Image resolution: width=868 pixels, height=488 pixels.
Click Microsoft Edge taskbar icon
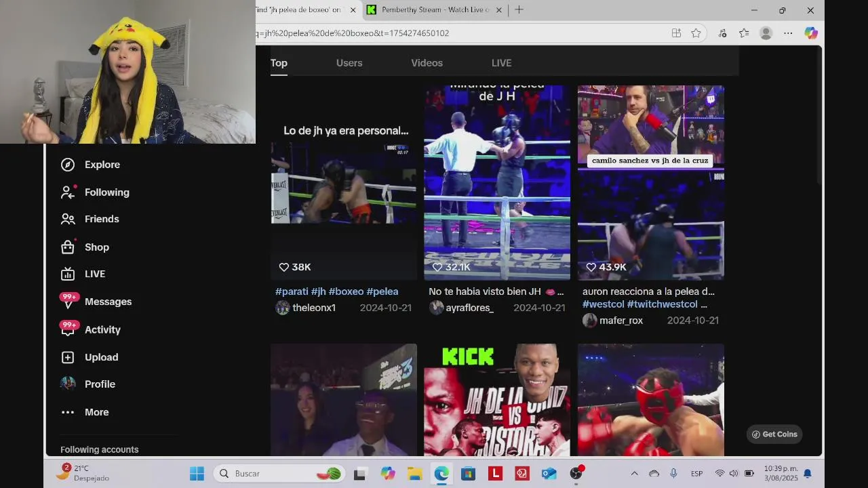441,474
